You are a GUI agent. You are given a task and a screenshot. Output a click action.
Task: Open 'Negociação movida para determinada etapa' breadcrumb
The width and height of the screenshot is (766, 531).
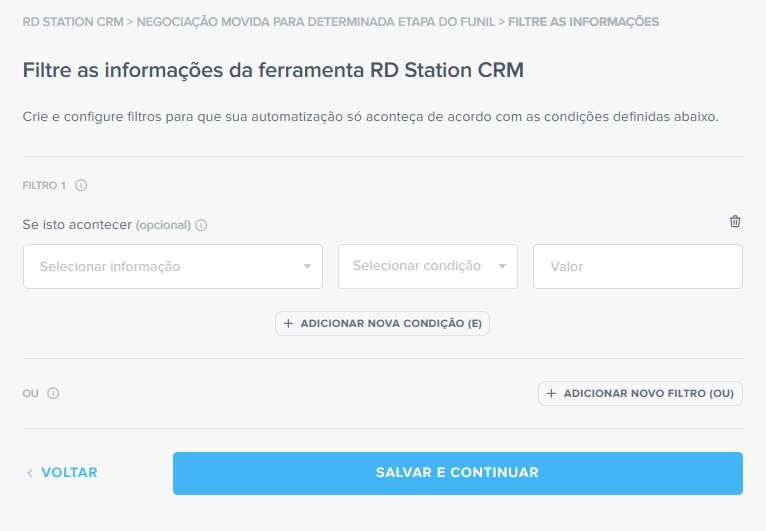pyautogui.click(x=316, y=21)
